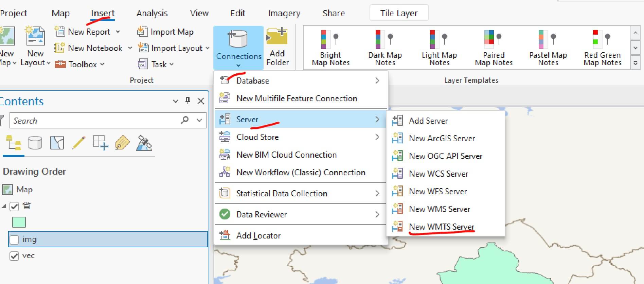Expand the Layer Templates gallery
Image resolution: width=644 pixels, height=284 pixels.
click(636, 63)
